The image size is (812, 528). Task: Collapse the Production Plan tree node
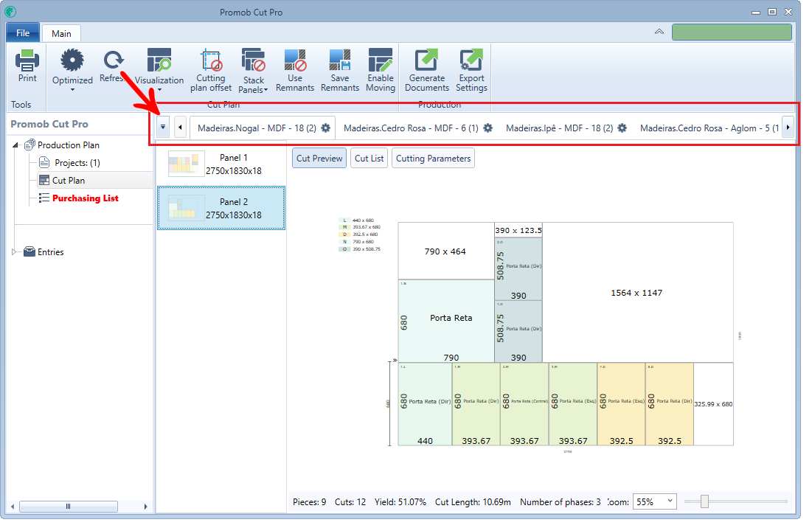click(15, 145)
